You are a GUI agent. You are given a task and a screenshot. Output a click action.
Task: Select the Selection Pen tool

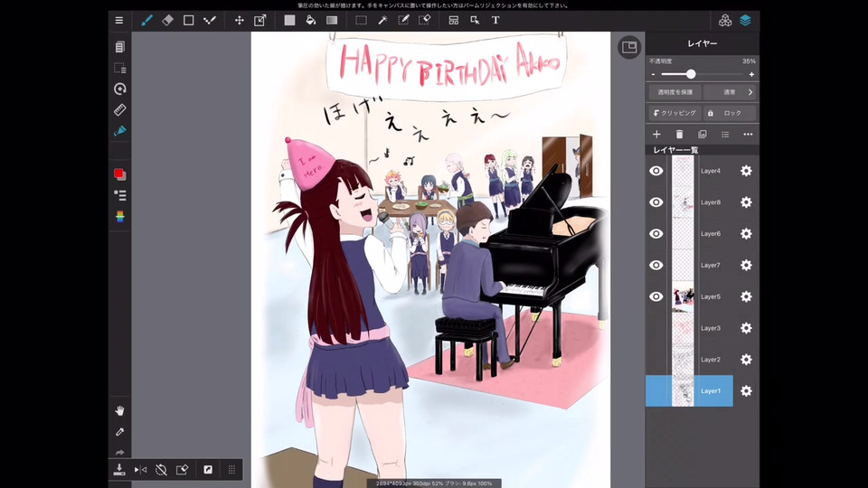(x=403, y=21)
